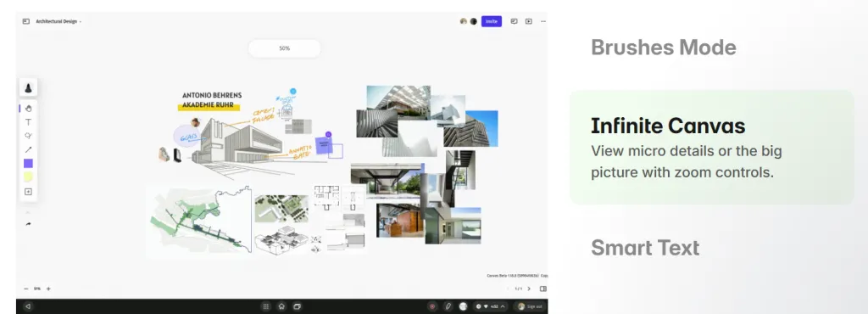Zoom out with the minus button
868x314 pixels.
pos(26,289)
